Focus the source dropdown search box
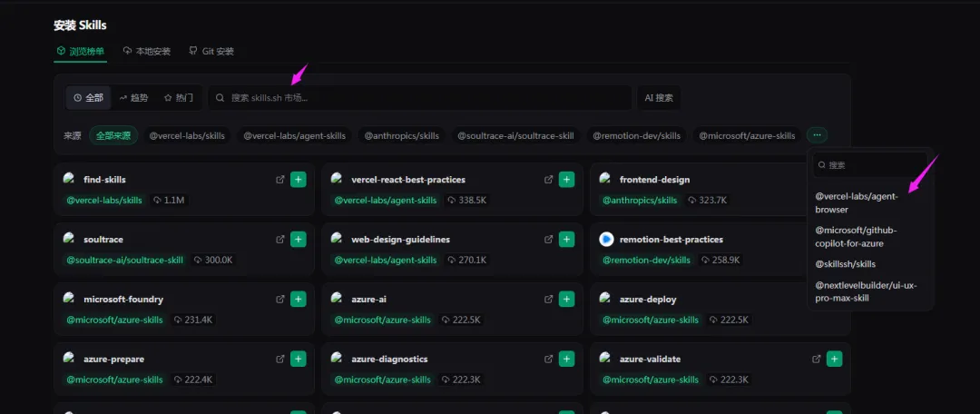Screen dimensions: 980x414 tap(870, 165)
